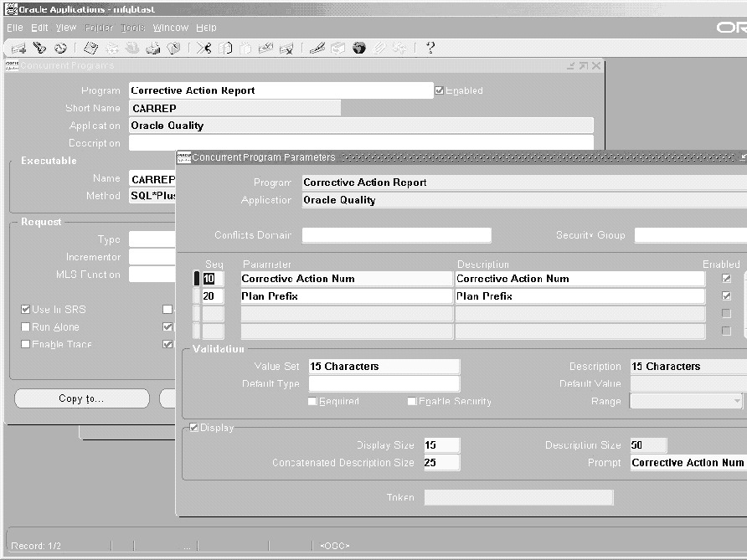
Task: Toggle Enabled for the Corrective Action Num parameter
Action: 727,279
